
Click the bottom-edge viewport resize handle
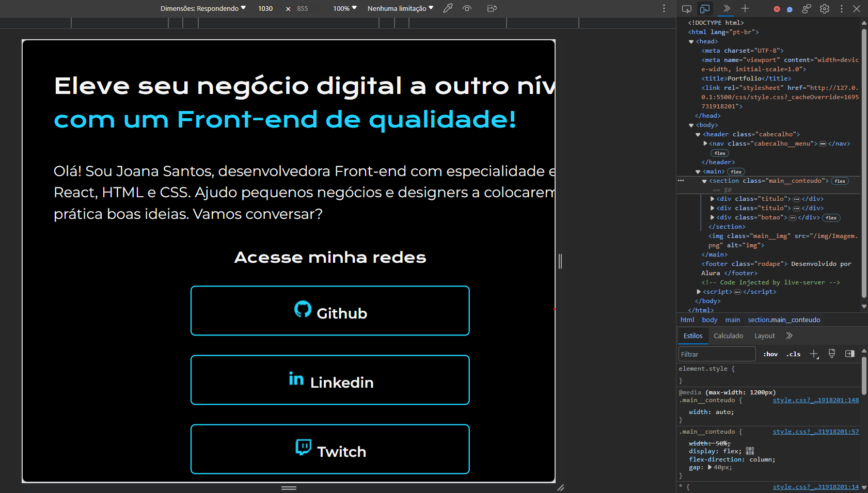289,488
